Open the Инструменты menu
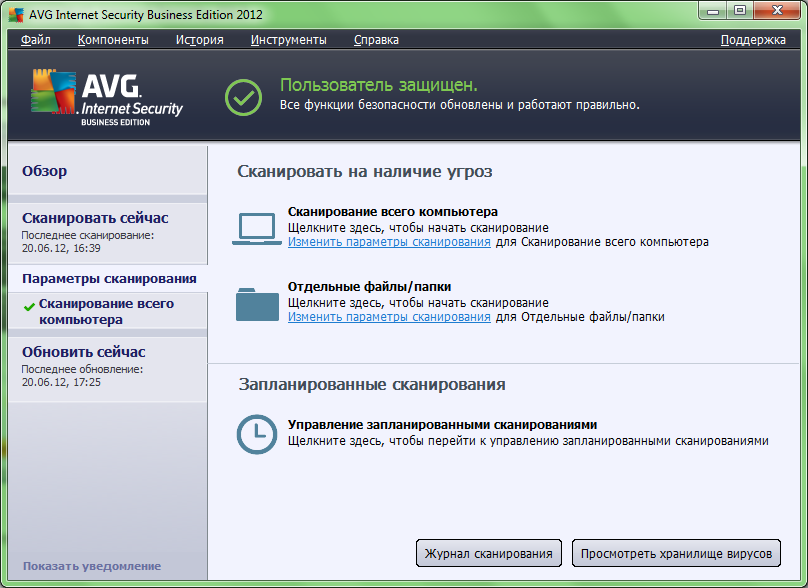 pyautogui.click(x=289, y=40)
